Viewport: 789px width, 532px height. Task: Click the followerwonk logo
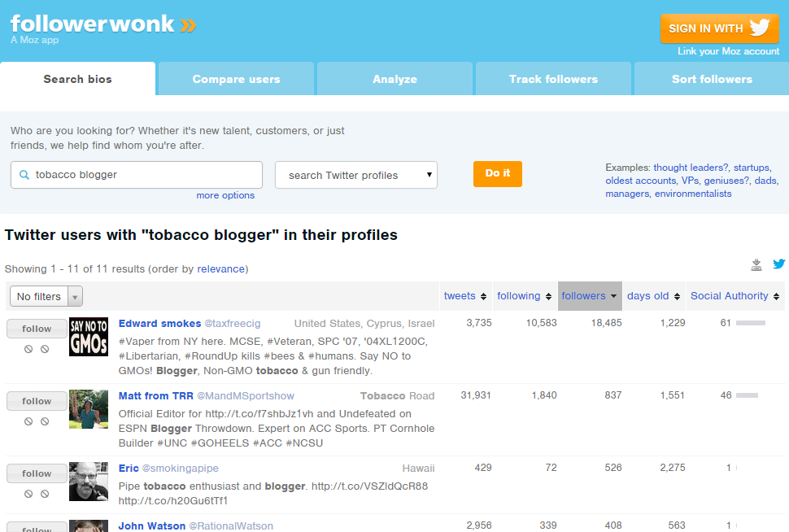pos(103,24)
